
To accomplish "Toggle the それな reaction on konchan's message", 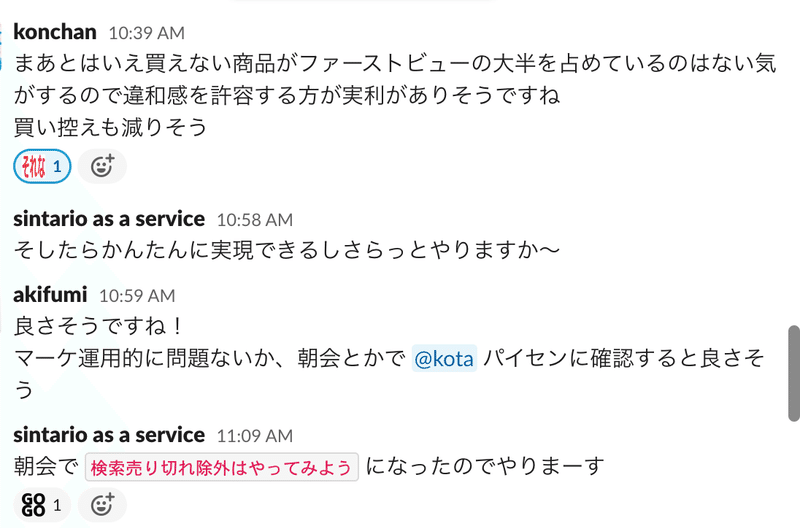I will click(42, 166).
